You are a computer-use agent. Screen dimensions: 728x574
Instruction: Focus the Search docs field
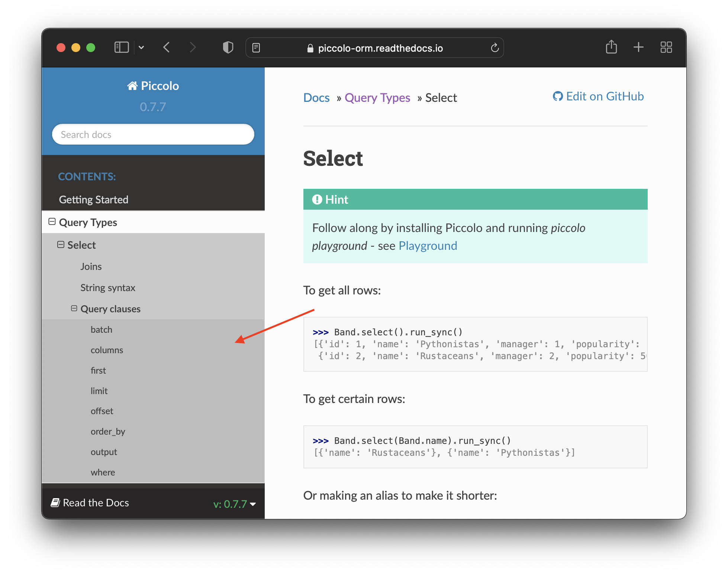[x=153, y=135]
